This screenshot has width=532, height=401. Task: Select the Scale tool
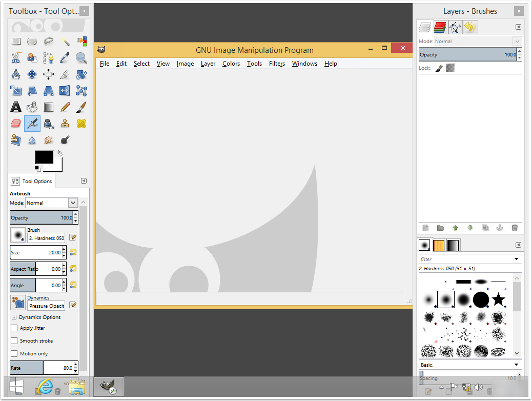16,91
